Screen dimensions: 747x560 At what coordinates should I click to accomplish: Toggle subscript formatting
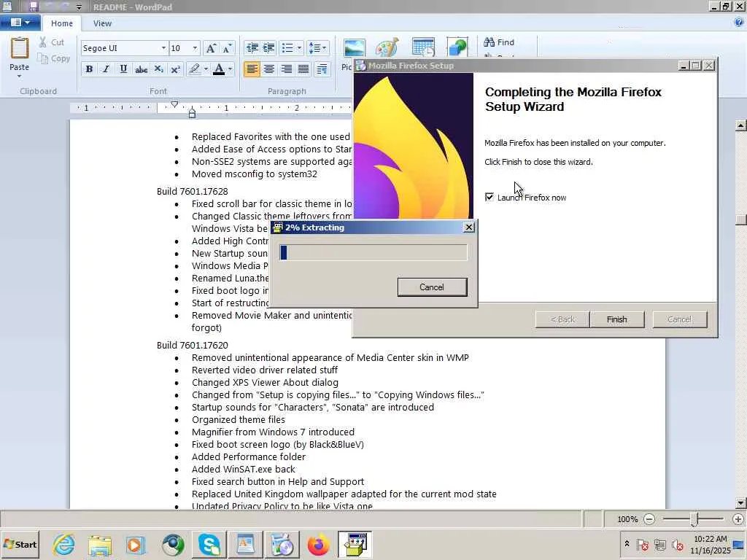point(158,69)
